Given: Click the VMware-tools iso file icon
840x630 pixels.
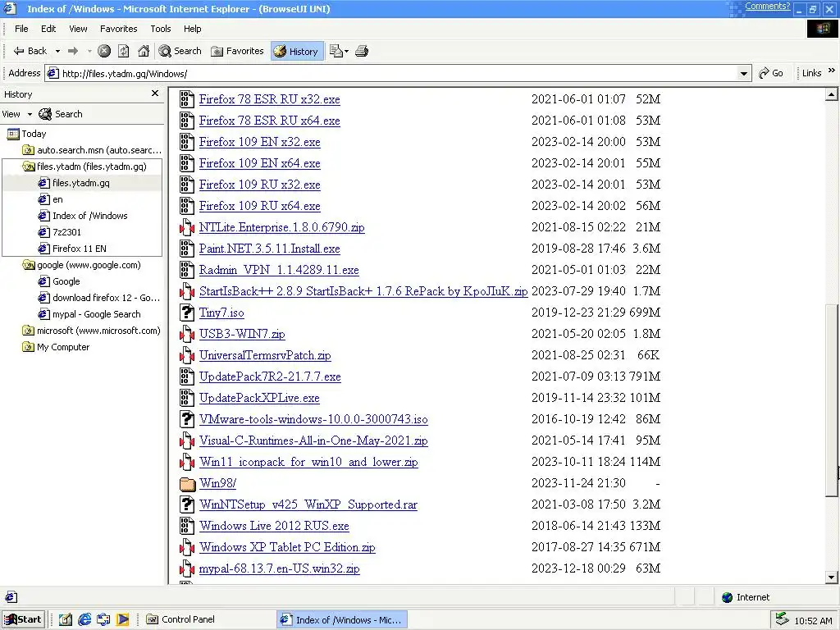Looking at the screenshot, I should (186, 419).
